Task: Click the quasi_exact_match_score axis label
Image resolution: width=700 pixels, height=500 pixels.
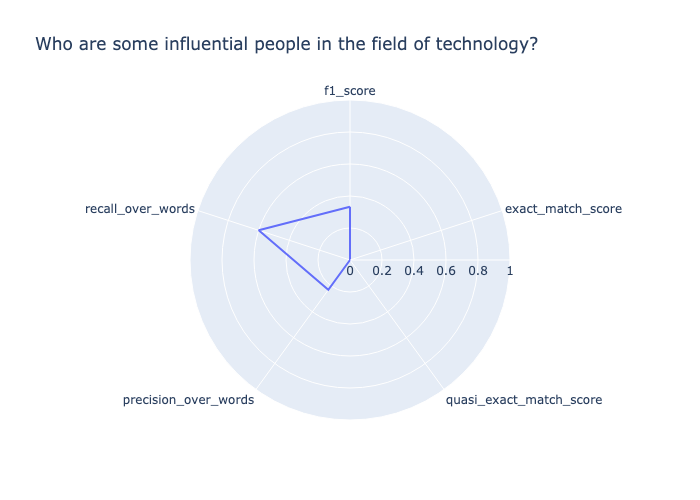Action: click(x=524, y=400)
